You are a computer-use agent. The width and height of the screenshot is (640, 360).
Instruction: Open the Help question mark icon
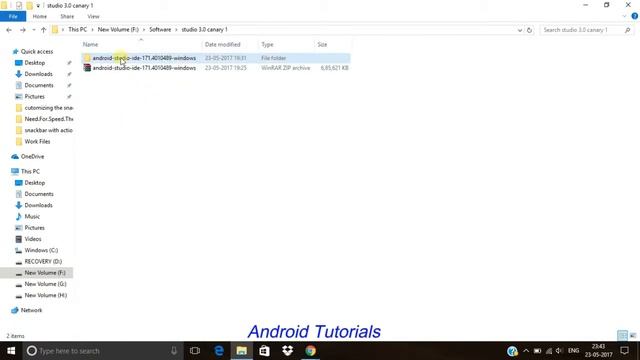(x=634, y=16)
